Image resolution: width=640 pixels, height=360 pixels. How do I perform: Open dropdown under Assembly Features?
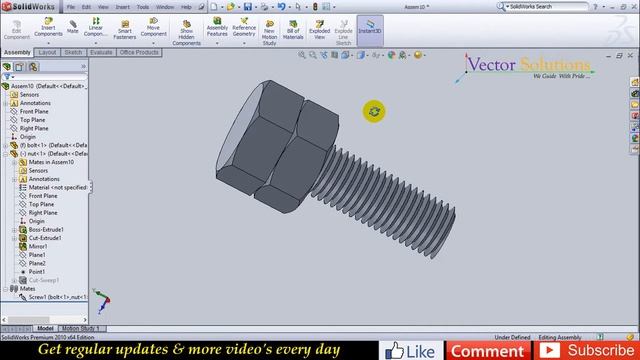pos(217,43)
